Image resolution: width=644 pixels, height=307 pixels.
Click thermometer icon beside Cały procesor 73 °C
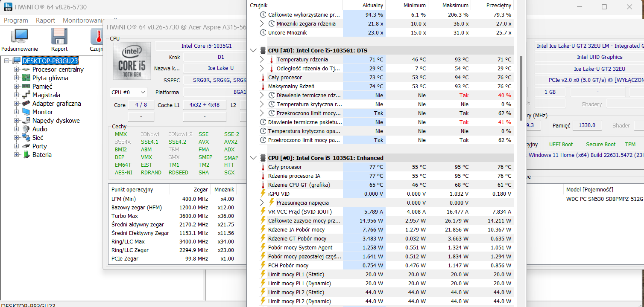(263, 78)
